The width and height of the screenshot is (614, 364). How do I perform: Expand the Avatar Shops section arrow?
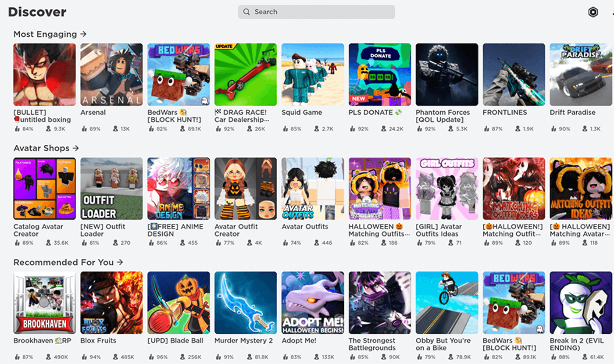(76, 148)
